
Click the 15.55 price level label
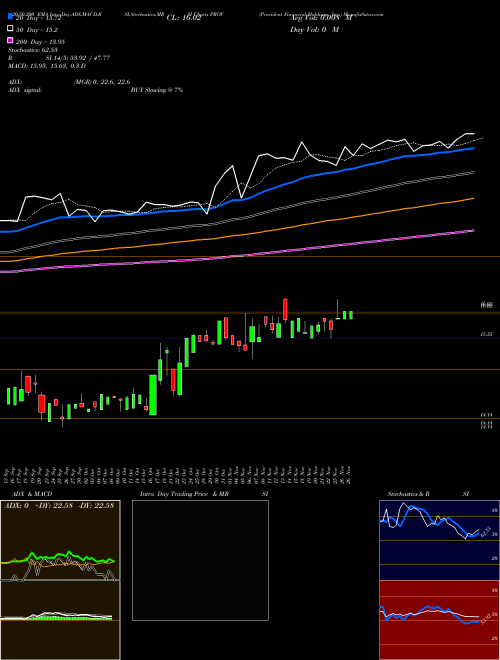point(487,334)
